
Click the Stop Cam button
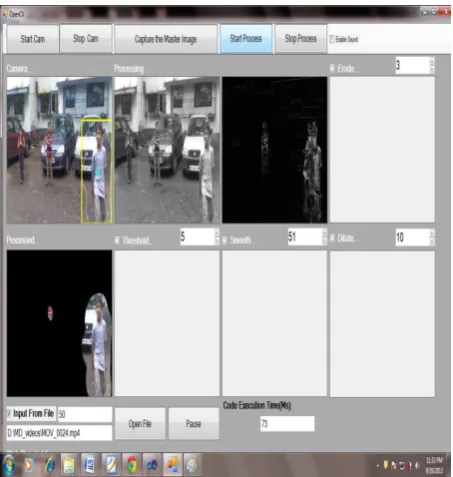86,39
